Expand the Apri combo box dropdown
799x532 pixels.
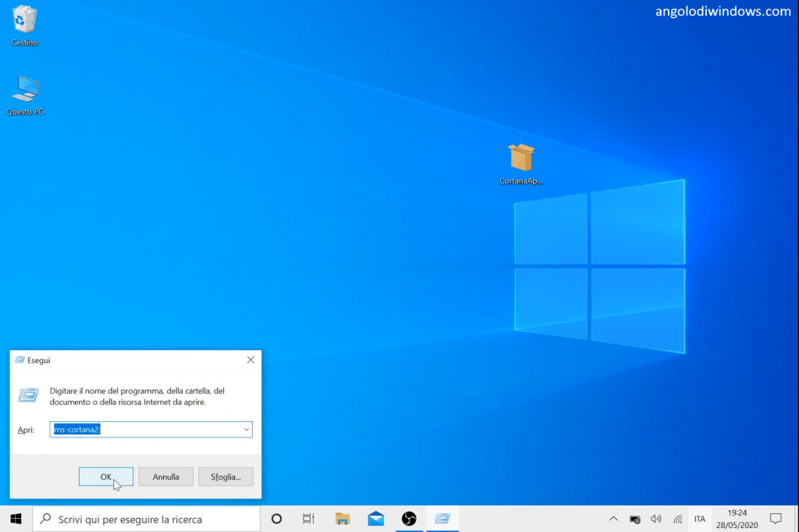click(247, 429)
